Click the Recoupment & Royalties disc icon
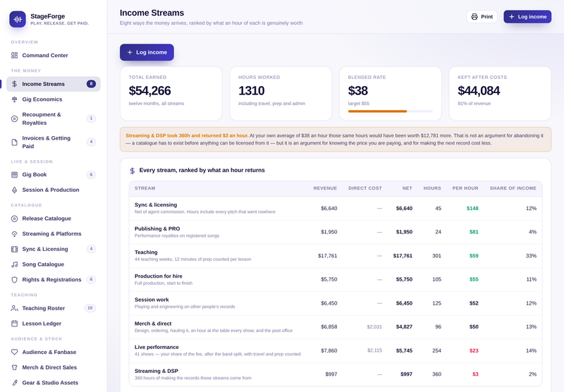Viewport: 564px width, 392px height. click(x=14, y=118)
